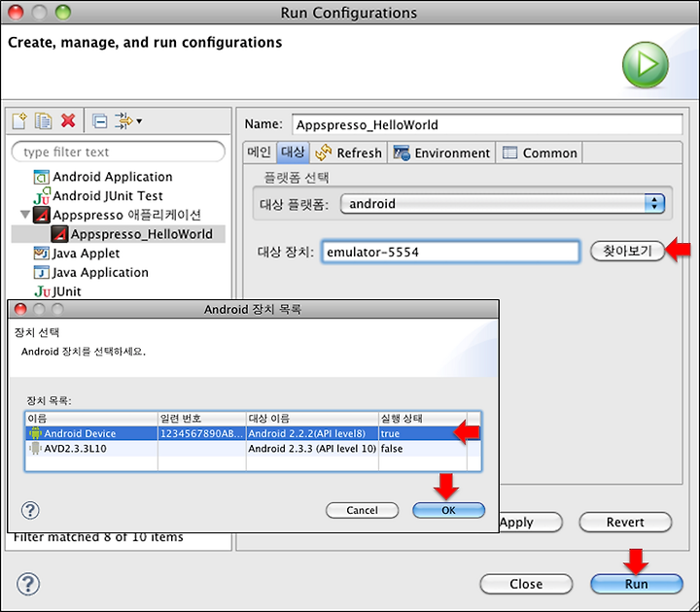Select Android Device row in device list
The image size is (700, 612).
click(x=253, y=433)
